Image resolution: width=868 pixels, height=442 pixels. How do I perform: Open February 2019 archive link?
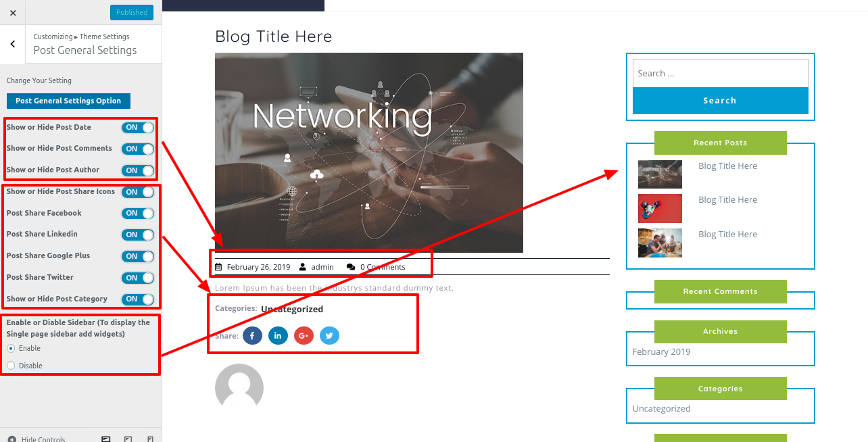click(661, 351)
